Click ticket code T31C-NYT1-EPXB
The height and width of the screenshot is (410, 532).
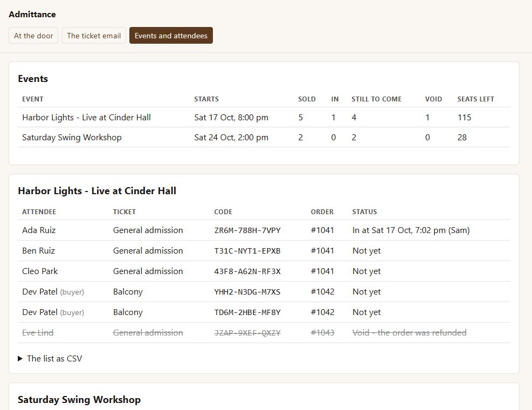point(247,251)
